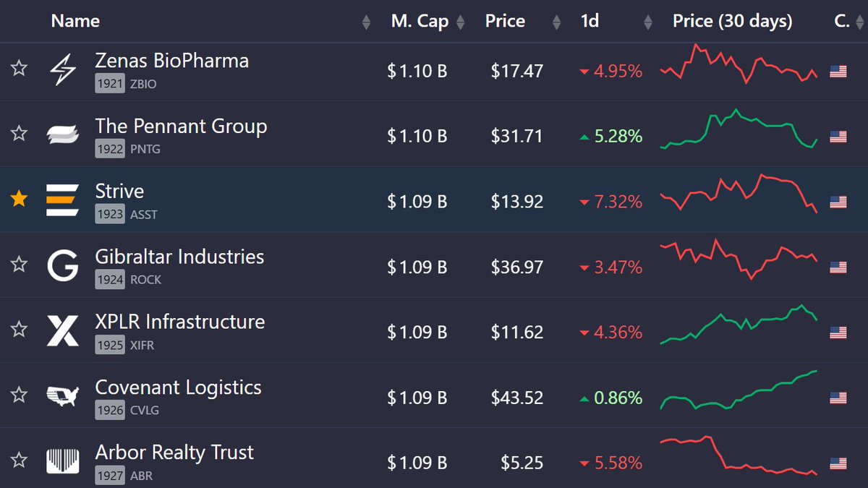Click The Pennant Group logo icon
The width and height of the screenshot is (868, 488).
[62, 135]
